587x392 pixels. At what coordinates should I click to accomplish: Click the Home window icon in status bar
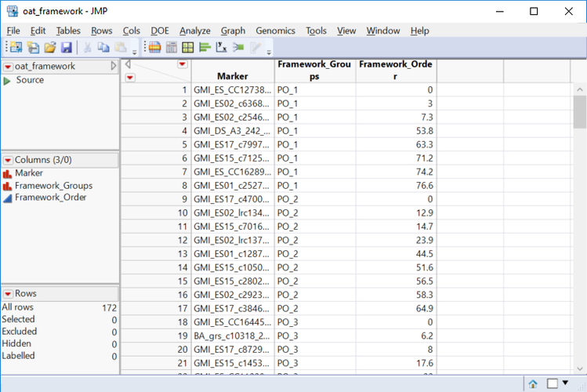coord(533,383)
